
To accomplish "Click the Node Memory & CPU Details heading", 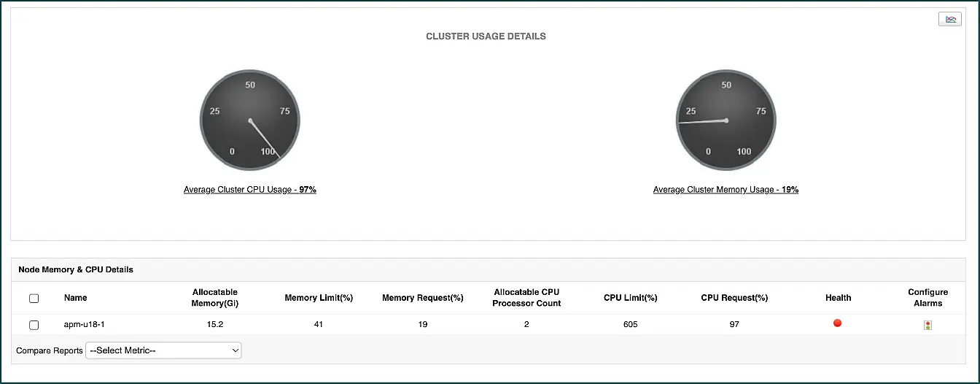I will pyautogui.click(x=76, y=269).
